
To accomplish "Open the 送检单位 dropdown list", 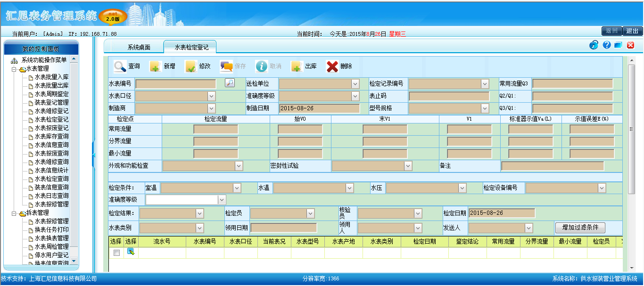I will pos(355,84).
